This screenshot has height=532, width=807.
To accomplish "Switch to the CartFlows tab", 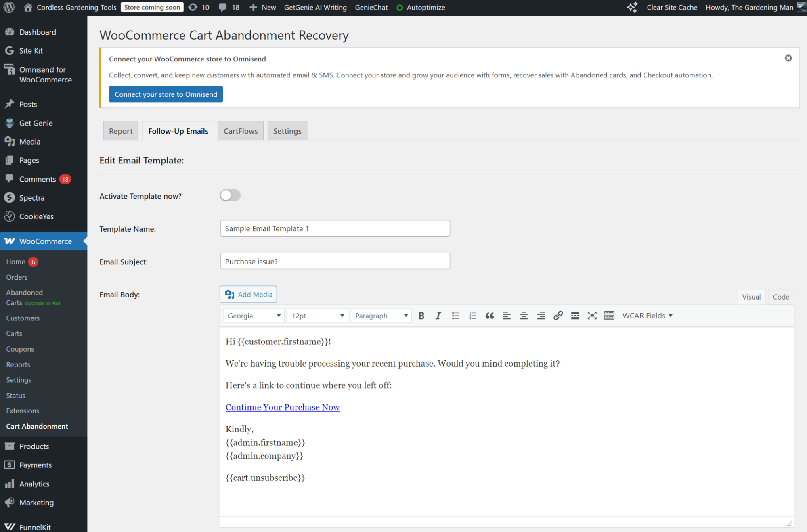I will (x=241, y=131).
